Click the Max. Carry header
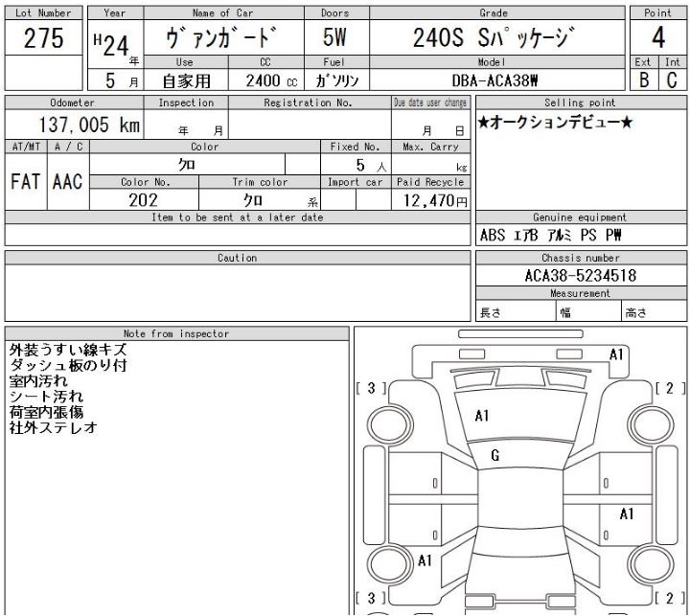690x616 pixels. 431,147
